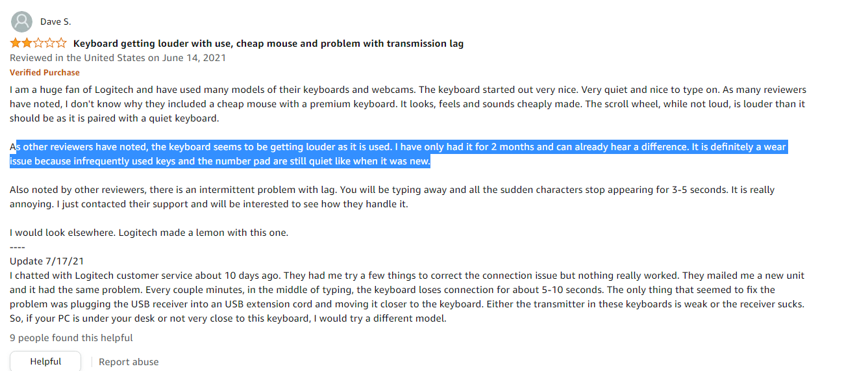Open the review title about keyboard getting louder
Image resolution: width=868 pixels, height=371 pixels.
(268, 44)
